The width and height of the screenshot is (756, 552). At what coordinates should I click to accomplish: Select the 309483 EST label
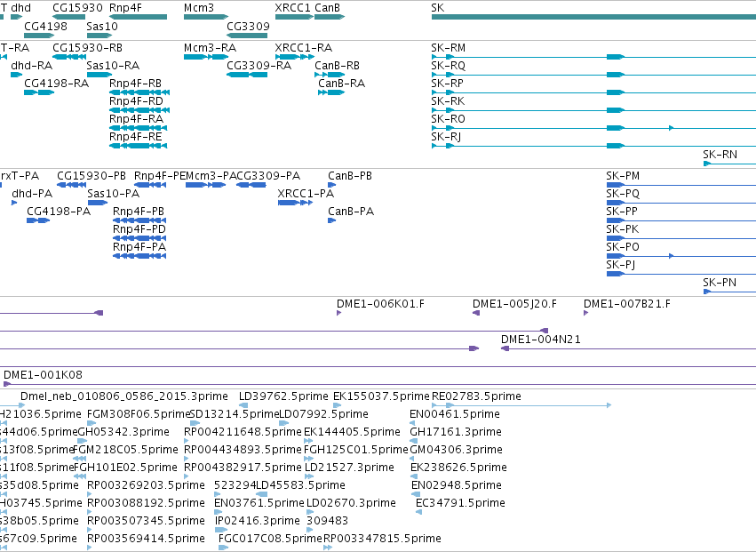tap(328, 521)
